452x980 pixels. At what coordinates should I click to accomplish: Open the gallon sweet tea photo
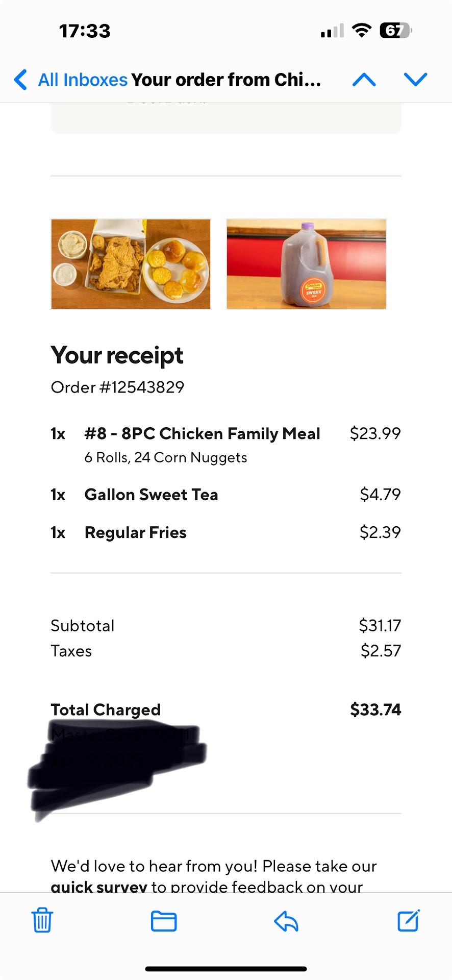point(306,264)
